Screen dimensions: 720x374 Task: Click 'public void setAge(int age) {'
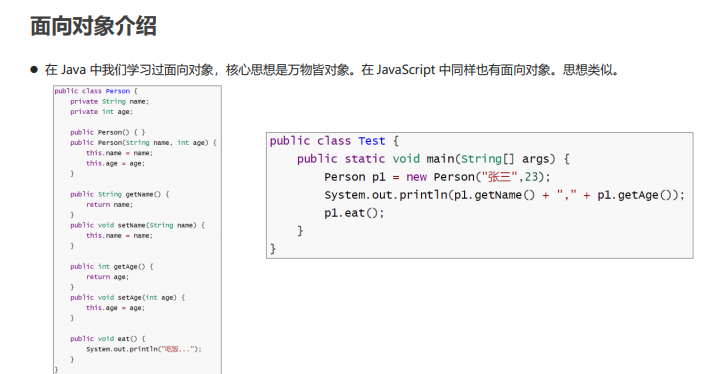(128, 298)
